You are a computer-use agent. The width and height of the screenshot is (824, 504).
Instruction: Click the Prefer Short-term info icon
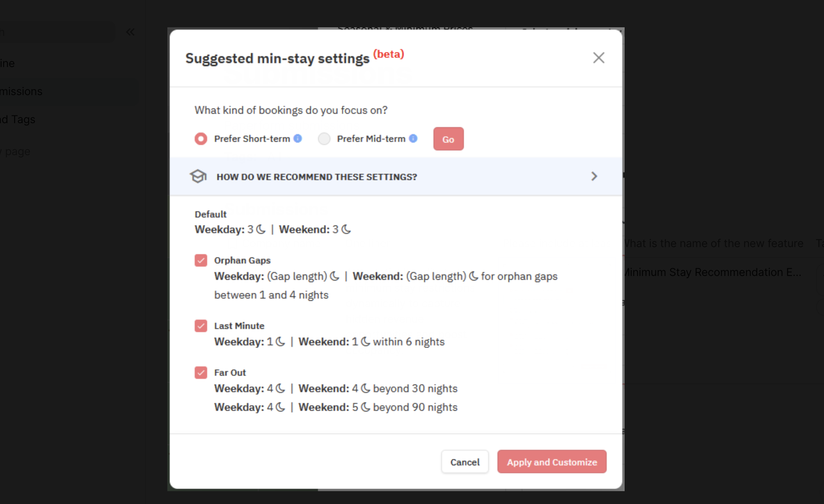pyautogui.click(x=298, y=138)
